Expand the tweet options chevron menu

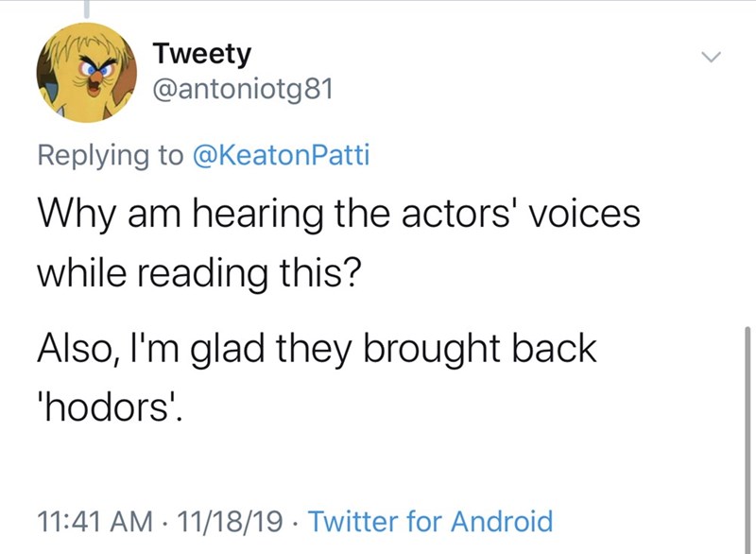[712, 59]
